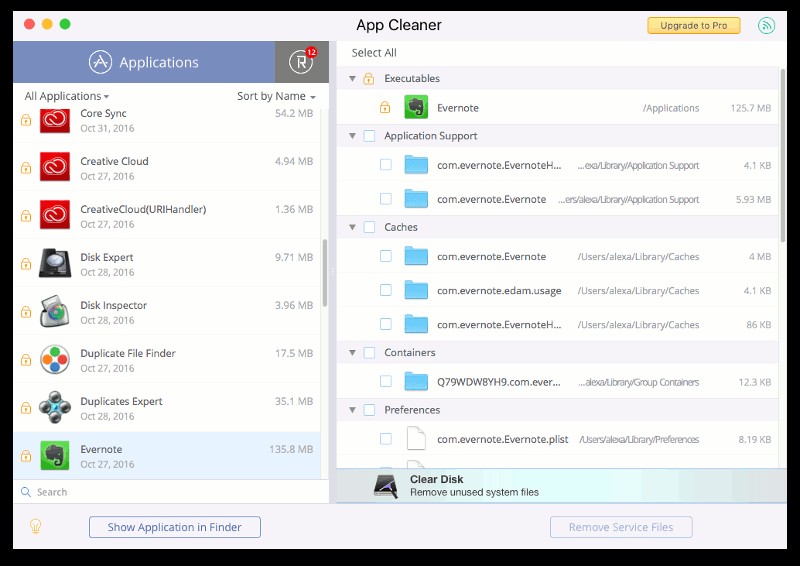This screenshot has height=566, width=800.
Task: Tick checkbox for com.evernote.Evernote Application Support folder
Action: [x=386, y=199]
